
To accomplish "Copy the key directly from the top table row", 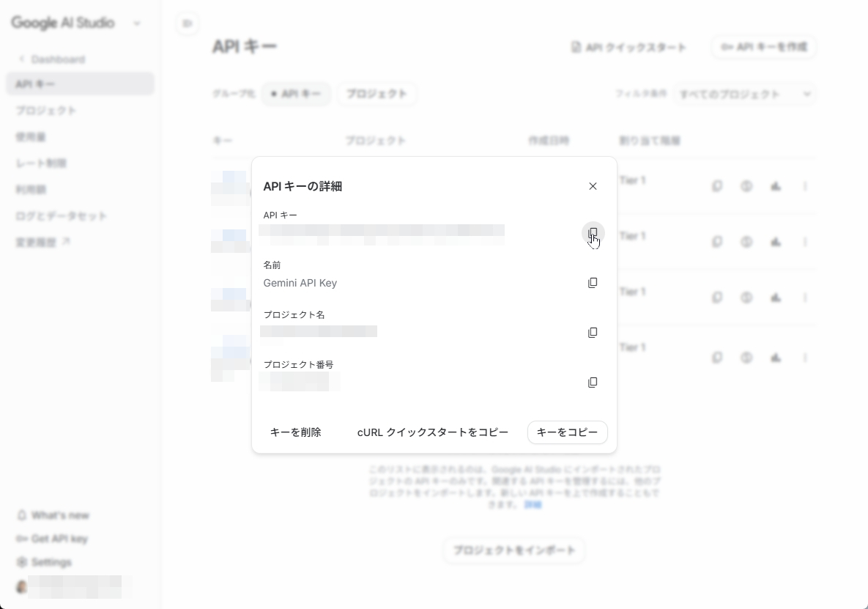I will [x=716, y=186].
